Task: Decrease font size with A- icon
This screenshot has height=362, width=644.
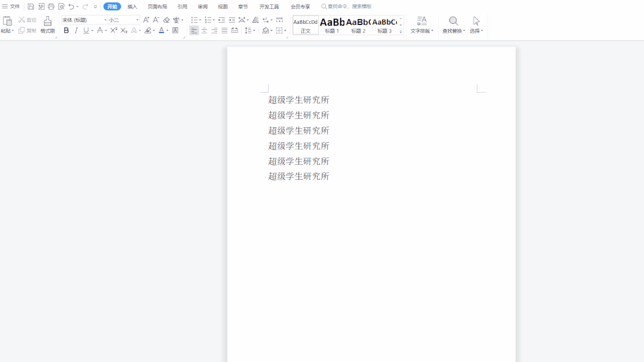Action: coord(156,20)
